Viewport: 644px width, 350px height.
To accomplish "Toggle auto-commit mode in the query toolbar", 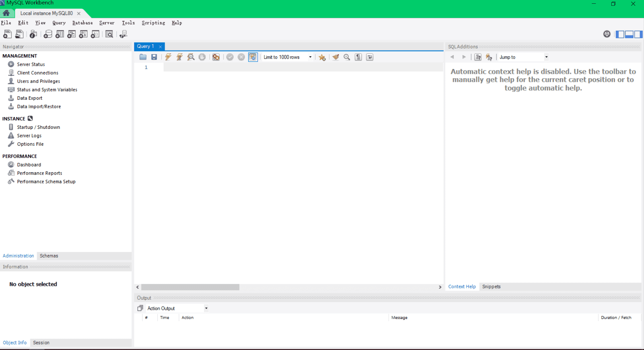I will (253, 57).
